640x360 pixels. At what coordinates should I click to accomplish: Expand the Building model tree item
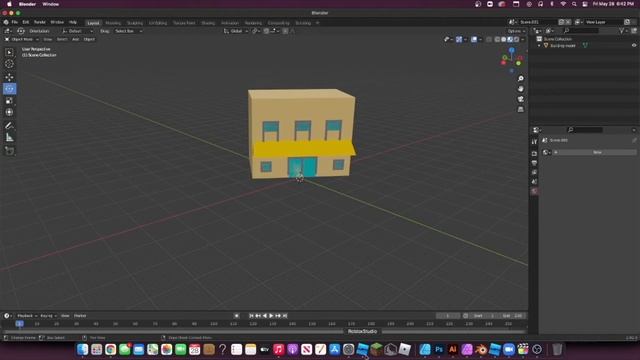pyautogui.click(x=540, y=45)
